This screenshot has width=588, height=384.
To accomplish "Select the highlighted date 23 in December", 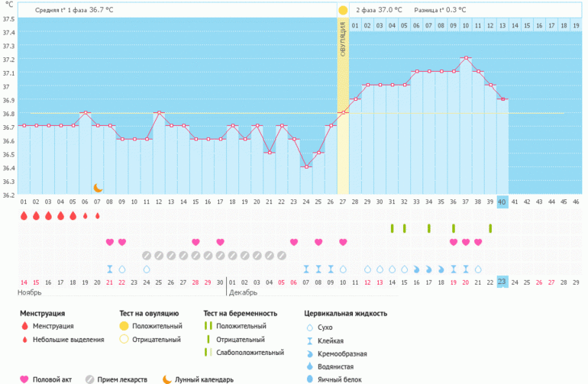I will coord(502,282).
